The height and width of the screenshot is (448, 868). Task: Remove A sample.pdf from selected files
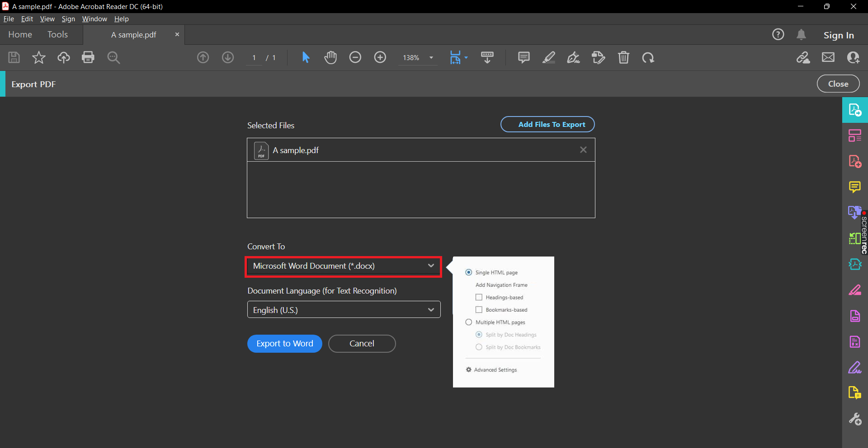583,150
